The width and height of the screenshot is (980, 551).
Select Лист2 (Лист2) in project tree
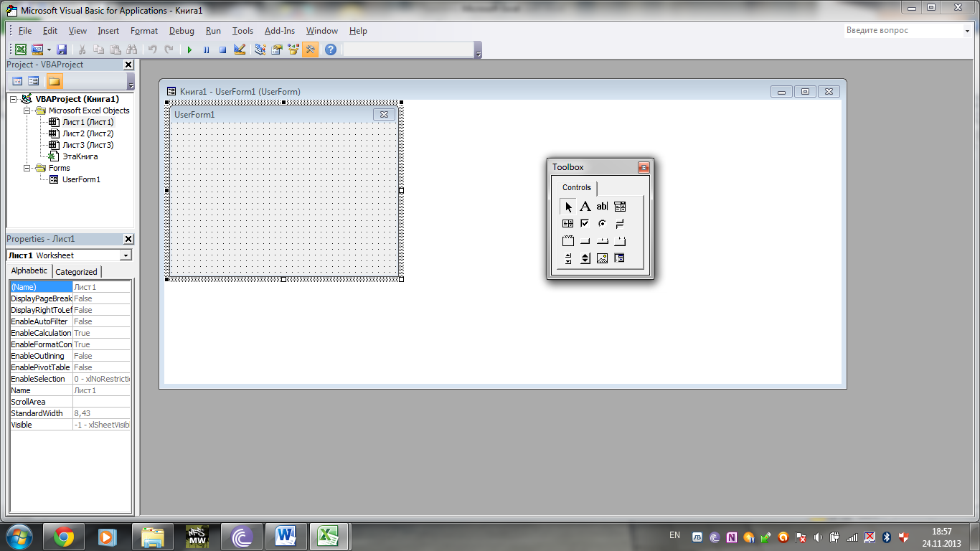pyautogui.click(x=88, y=133)
